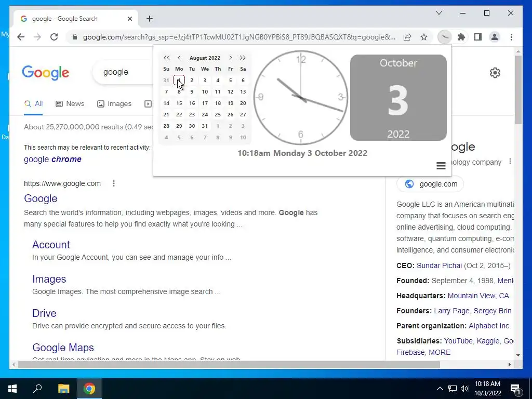Open Sergey Brin founder link

[493, 311]
